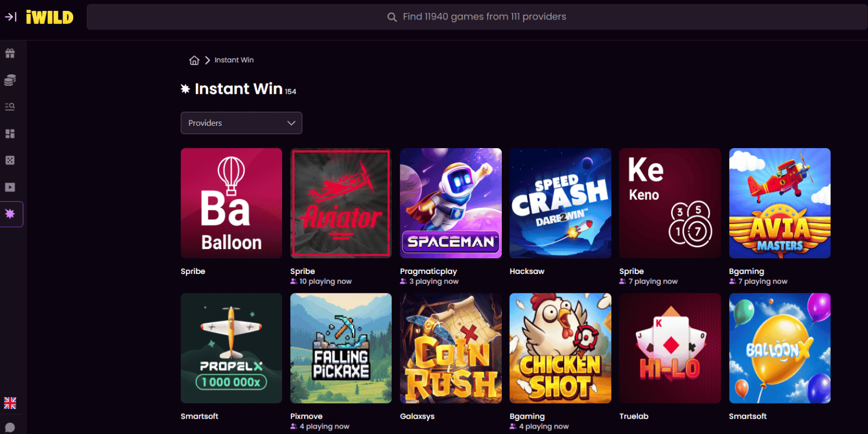Open the dice games sidebar icon
The image size is (868, 434).
click(10, 160)
